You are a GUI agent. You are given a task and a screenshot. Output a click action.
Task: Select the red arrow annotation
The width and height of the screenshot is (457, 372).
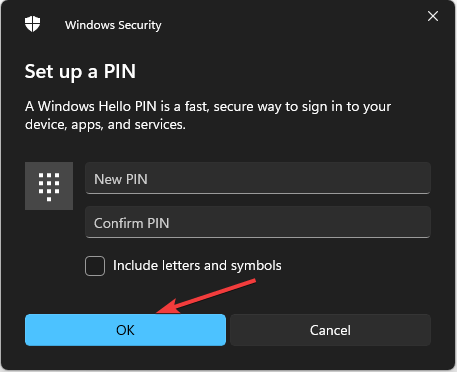[x=206, y=297]
